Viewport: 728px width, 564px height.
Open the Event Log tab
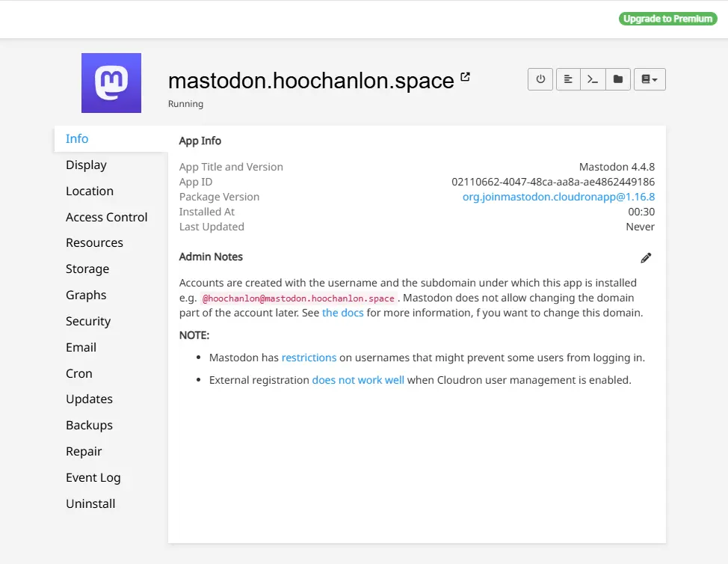[93, 477]
